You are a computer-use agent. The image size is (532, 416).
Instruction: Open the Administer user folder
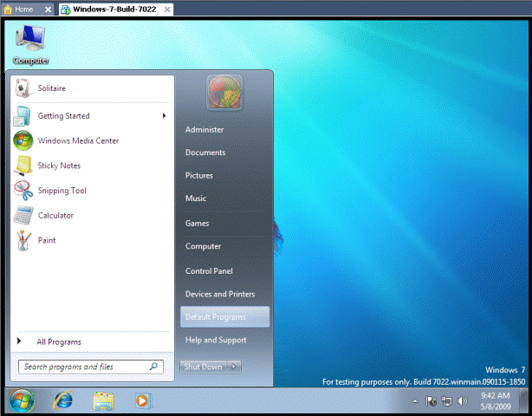(x=204, y=130)
